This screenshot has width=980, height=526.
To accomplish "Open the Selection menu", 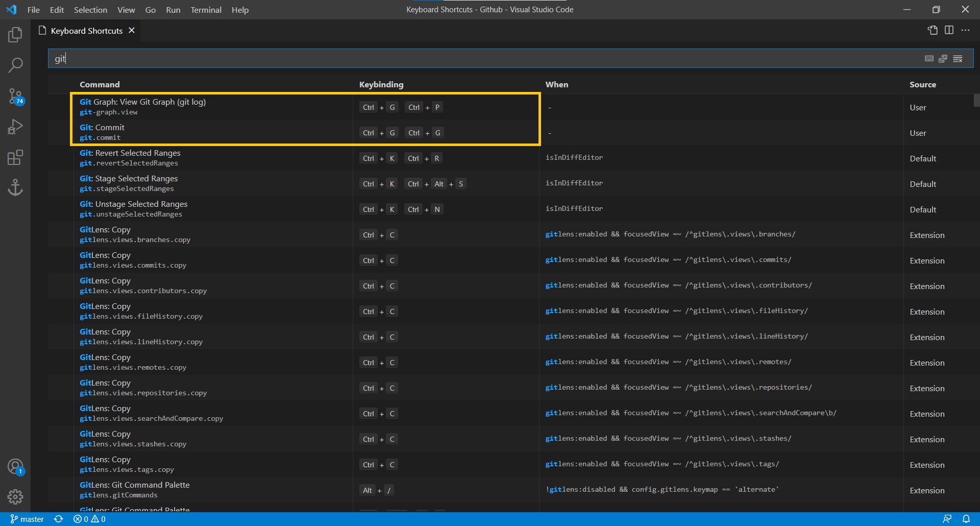I will click(x=90, y=10).
